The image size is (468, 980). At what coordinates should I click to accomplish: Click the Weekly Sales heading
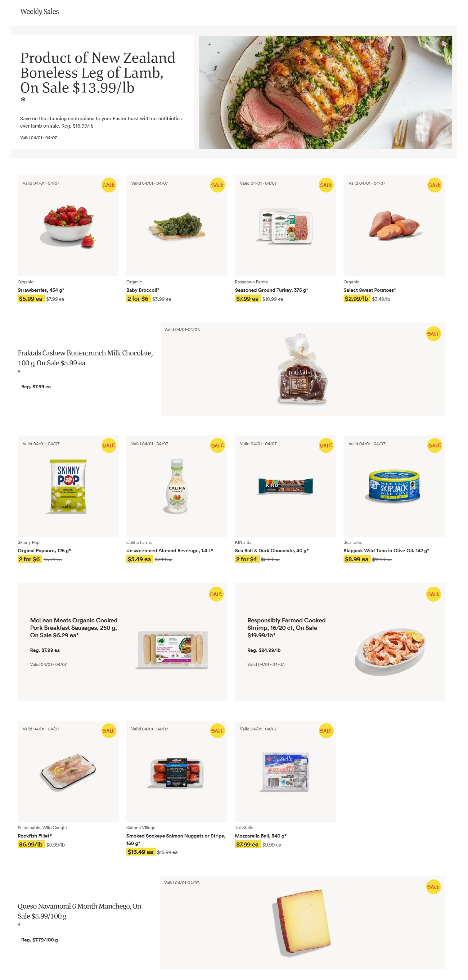click(40, 11)
